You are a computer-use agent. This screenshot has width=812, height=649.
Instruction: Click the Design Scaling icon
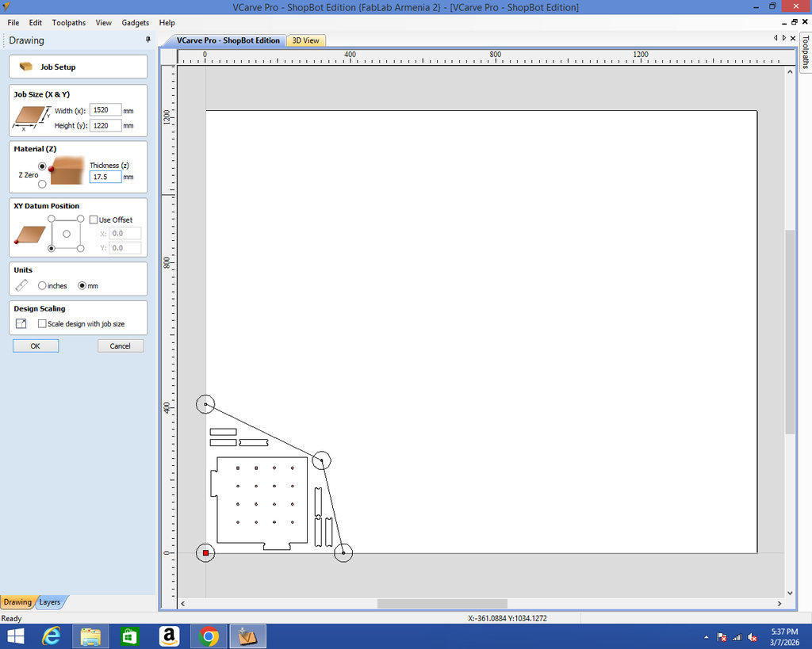pyautogui.click(x=21, y=323)
